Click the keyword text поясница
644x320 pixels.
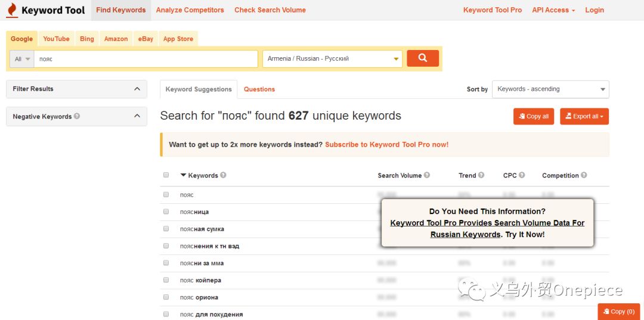tap(194, 212)
